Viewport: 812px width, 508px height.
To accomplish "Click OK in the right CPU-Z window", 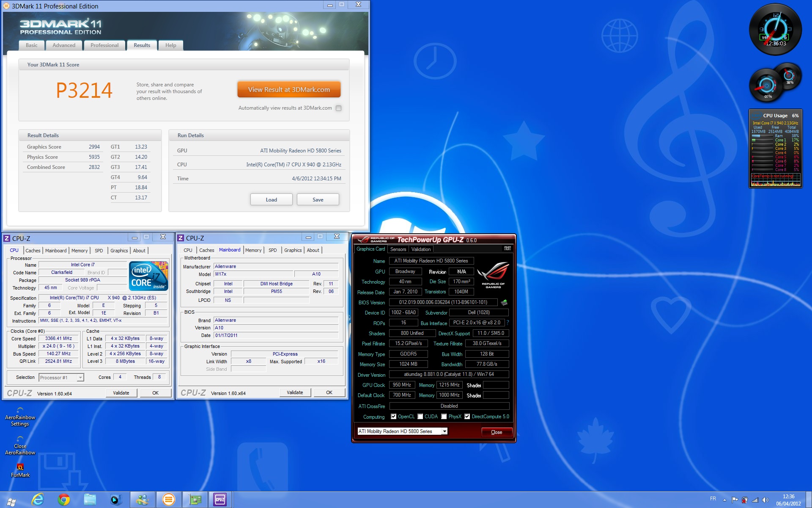I will (329, 392).
